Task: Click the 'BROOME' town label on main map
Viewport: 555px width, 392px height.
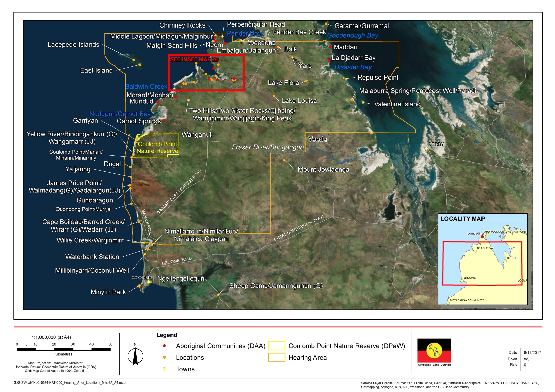Action: (x=142, y=278)
